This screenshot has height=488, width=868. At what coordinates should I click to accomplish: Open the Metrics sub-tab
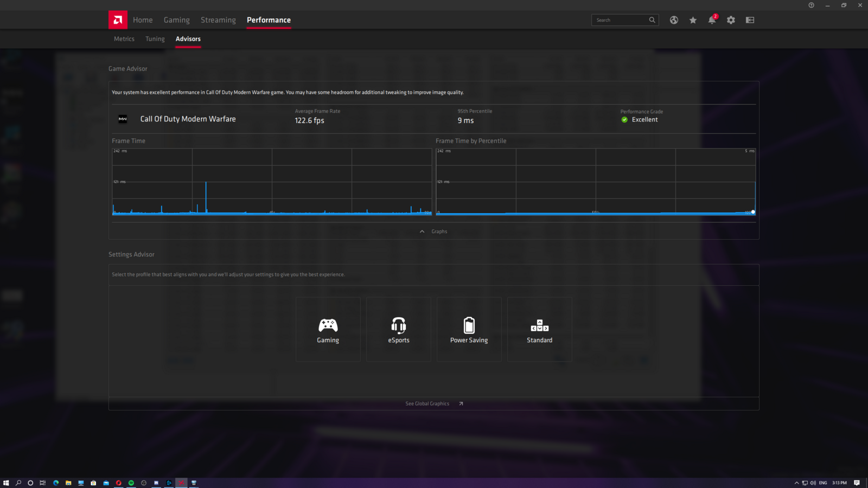(124, 39)
